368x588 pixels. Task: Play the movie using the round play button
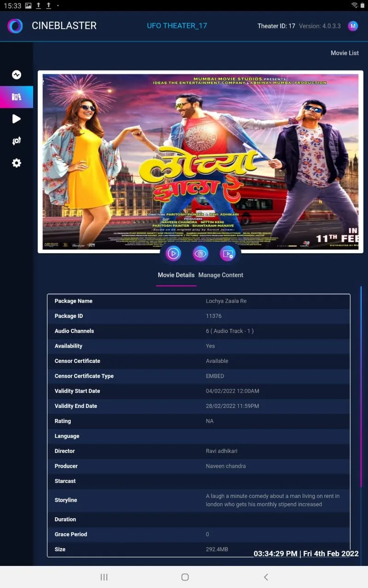[x=173, y=253]
